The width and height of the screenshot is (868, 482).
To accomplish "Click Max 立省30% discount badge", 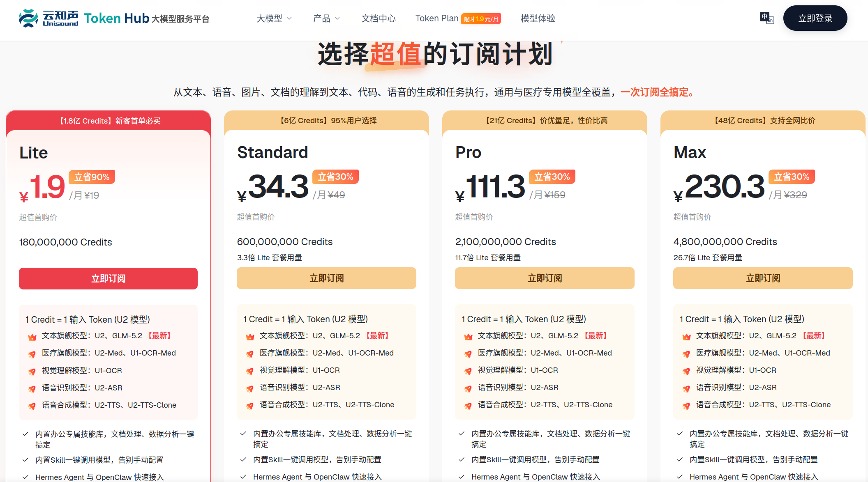I will (792, 177).
